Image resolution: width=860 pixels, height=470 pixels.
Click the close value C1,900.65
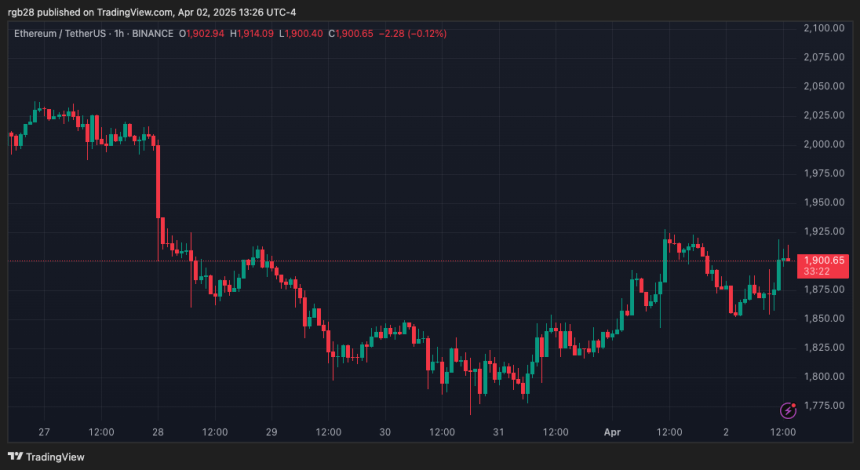351,34
